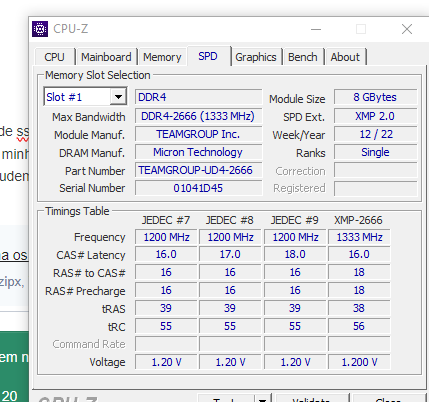This screenshot has width=429, height=402.
Task: Click the XMP-2666 RAS# to CAS# value 18
Action: coord(359,272)
